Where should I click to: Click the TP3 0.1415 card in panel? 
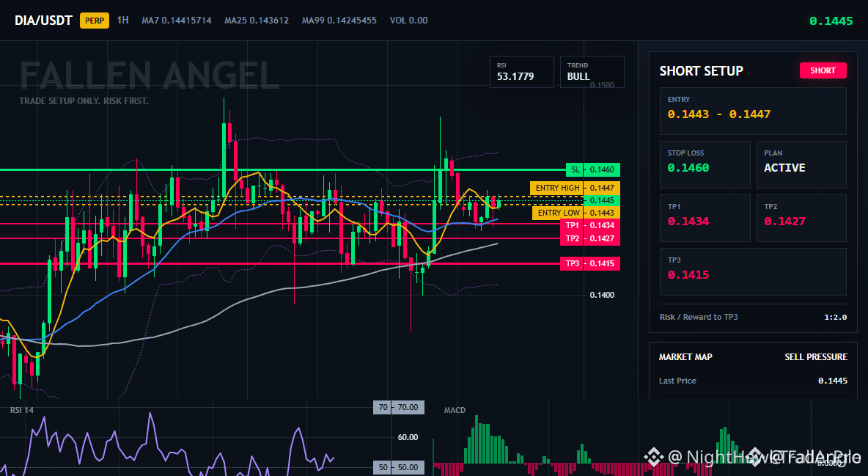coord(753,271)
